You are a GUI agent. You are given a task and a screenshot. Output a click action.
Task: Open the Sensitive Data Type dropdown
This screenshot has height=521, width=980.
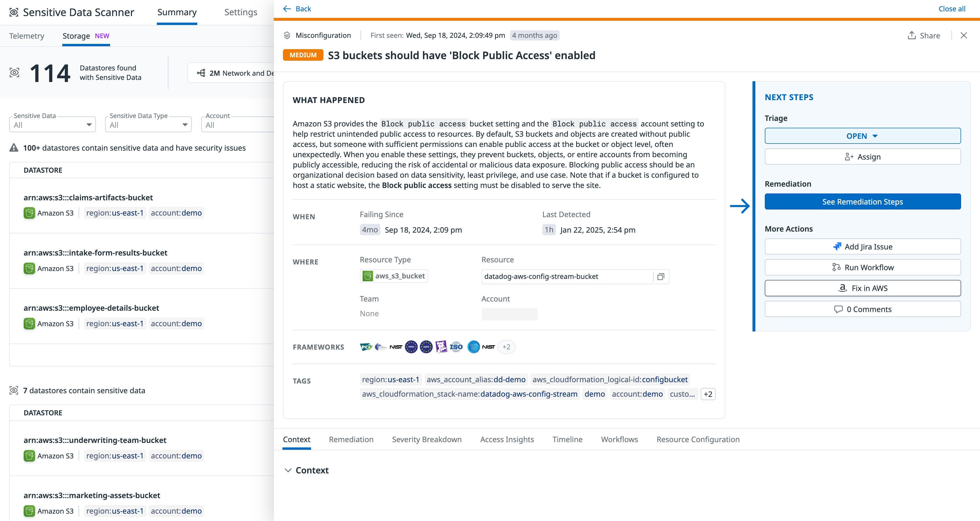pyautogui.click(x=148, y=125)
